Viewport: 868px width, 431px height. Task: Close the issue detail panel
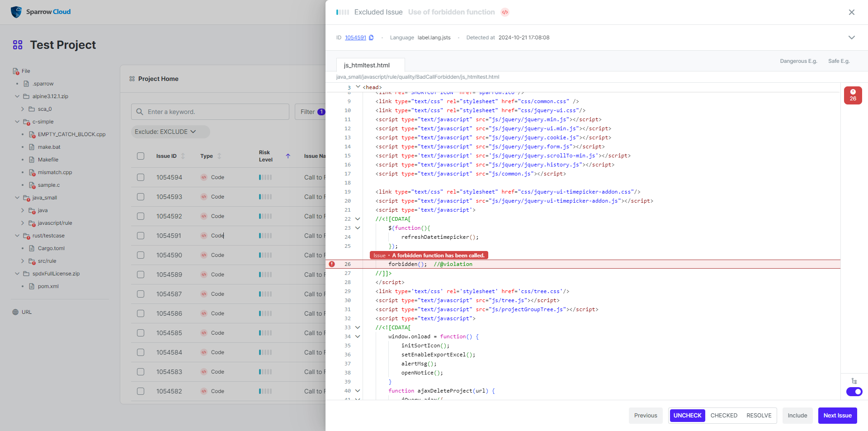pyautogui.click(x=852, y=12)
